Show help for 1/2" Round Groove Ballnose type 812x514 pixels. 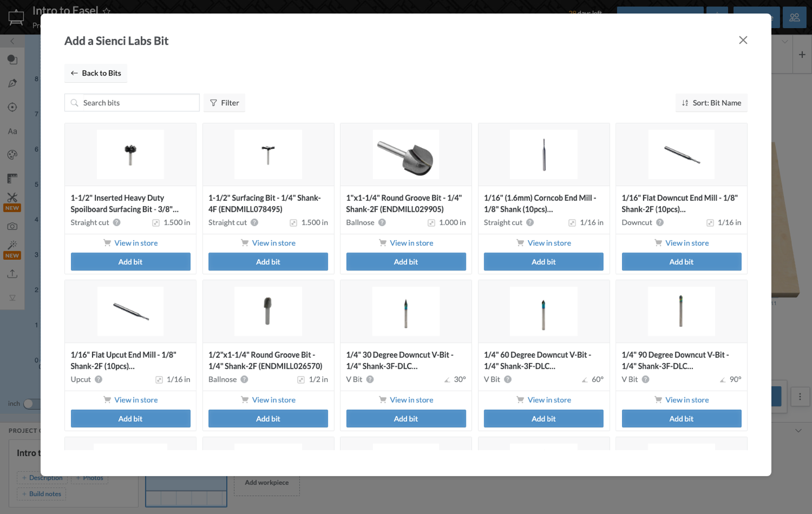[244, 379]
